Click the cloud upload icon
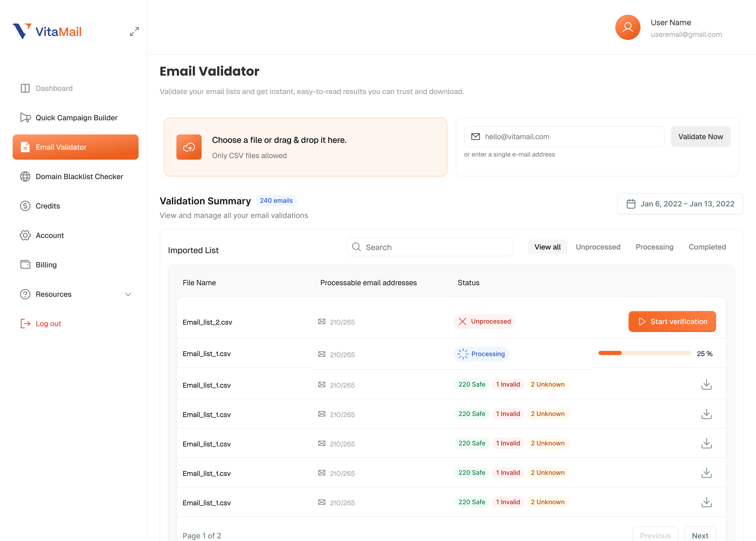Screen dimensions: 756x541 pos(189,147)
